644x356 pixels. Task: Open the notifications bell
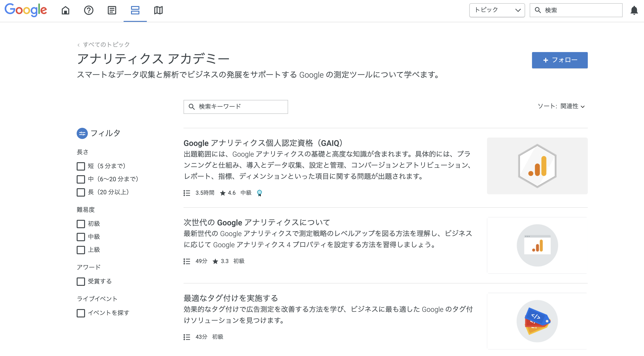point(634,10)
